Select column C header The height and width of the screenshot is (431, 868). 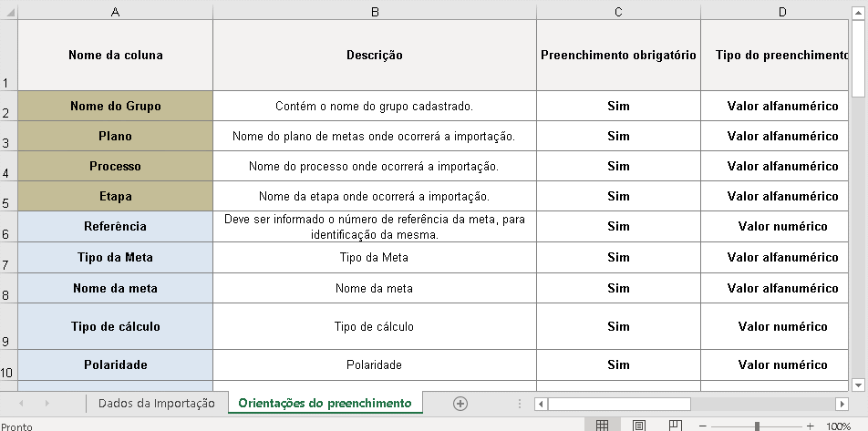click(618, 12)
